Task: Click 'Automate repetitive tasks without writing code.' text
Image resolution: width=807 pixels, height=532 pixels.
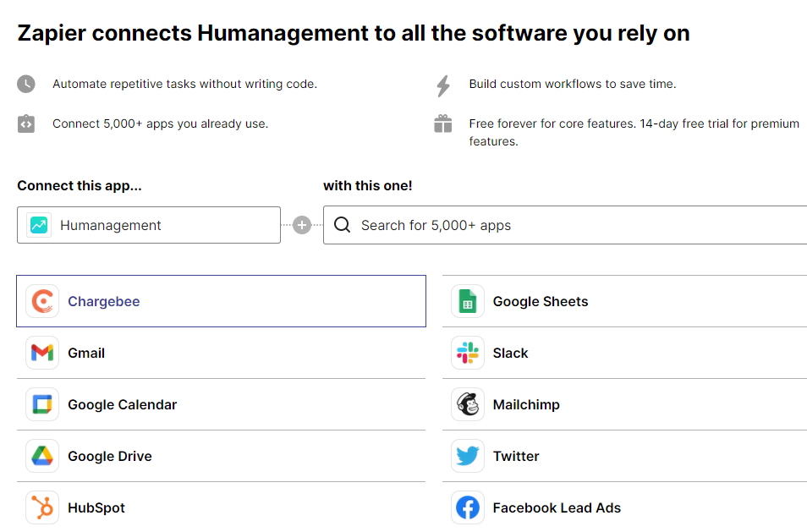Action: pyautogui.click(x=184, y=84)
